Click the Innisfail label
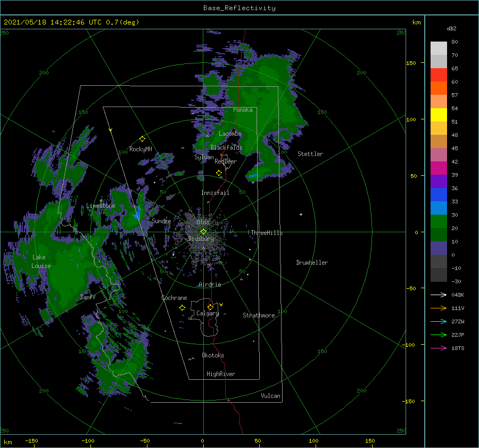Image resolution: width=479 pixels, height=448 pixels. click(x=215, y=193)
